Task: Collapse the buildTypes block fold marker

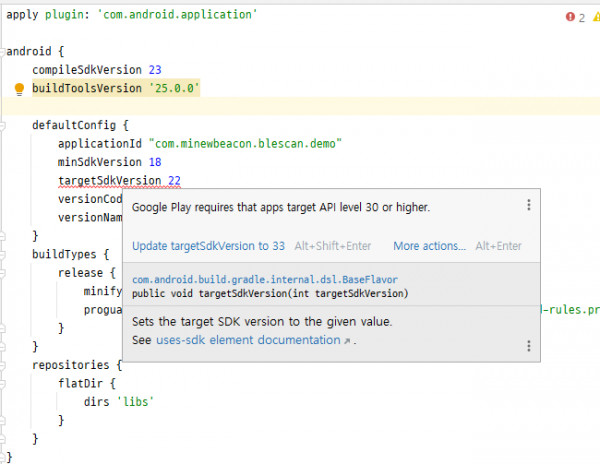Action: tap(2, 254)
